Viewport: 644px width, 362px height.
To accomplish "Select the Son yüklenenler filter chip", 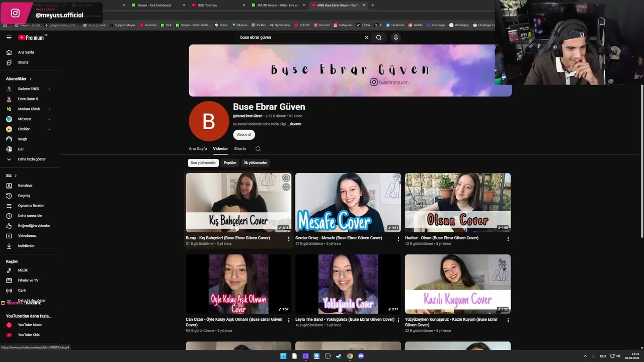I will tap(203, 163).
